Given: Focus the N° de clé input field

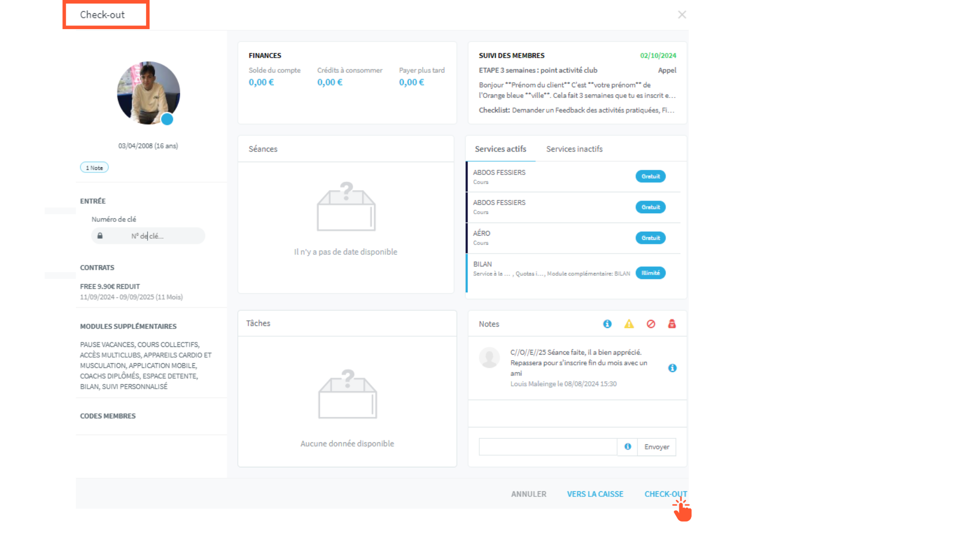Looking at the screenshot, I should pyautogui.click(x=148, y=236).
